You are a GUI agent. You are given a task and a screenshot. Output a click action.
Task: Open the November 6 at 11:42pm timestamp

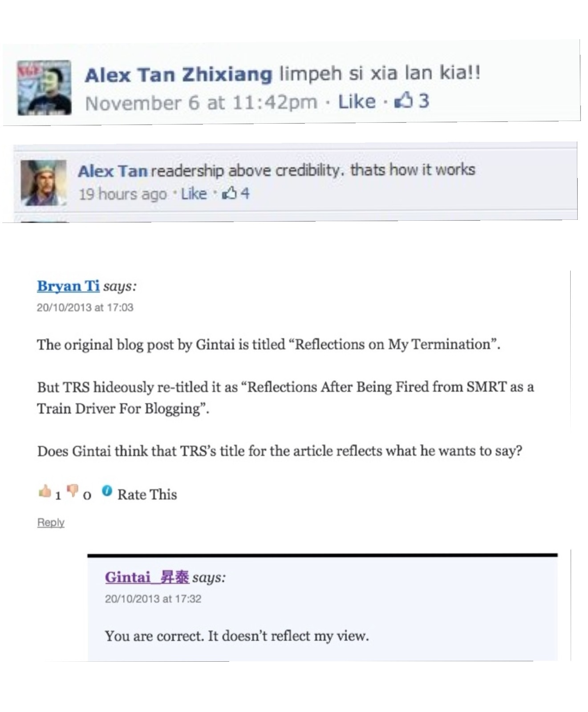[x=201, y=103]
